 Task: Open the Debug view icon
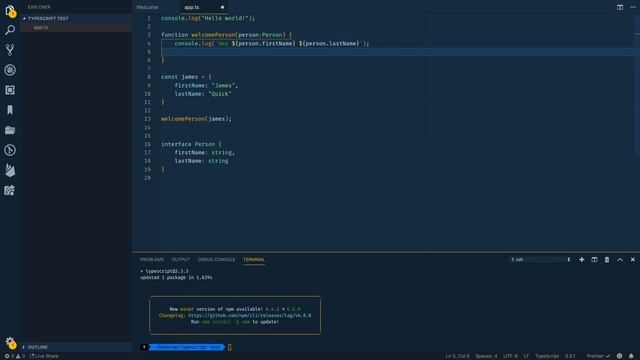(x=10, y=70)
